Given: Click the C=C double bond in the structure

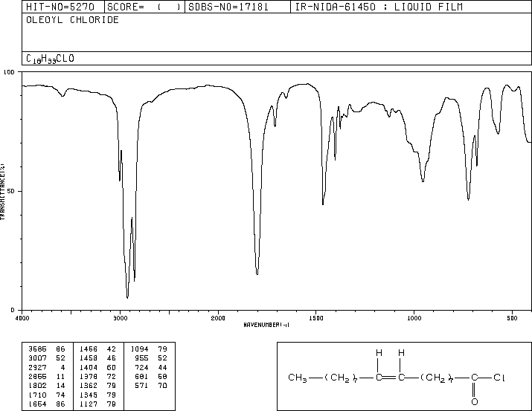Looking at the screenshot, I should [x=390, y=378].
